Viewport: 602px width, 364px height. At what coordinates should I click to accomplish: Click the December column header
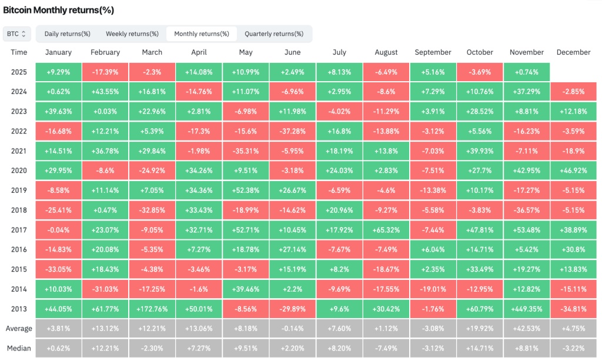click(573, 52)
